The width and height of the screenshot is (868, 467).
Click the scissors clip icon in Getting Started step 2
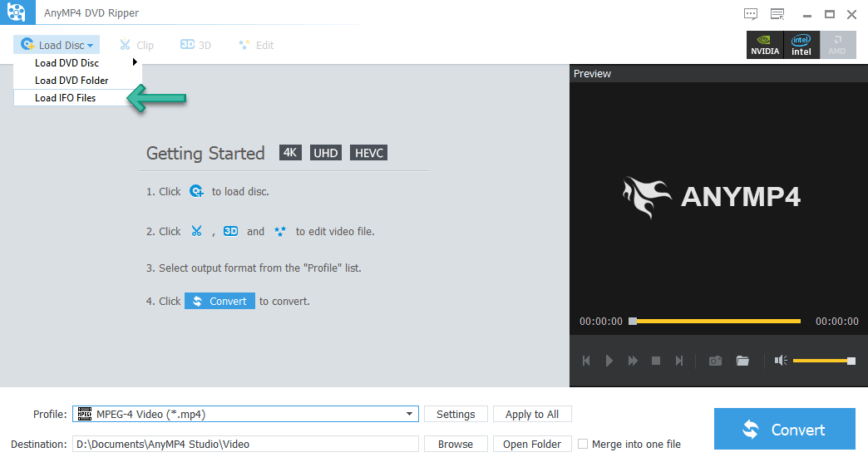(x=196, y=231)
